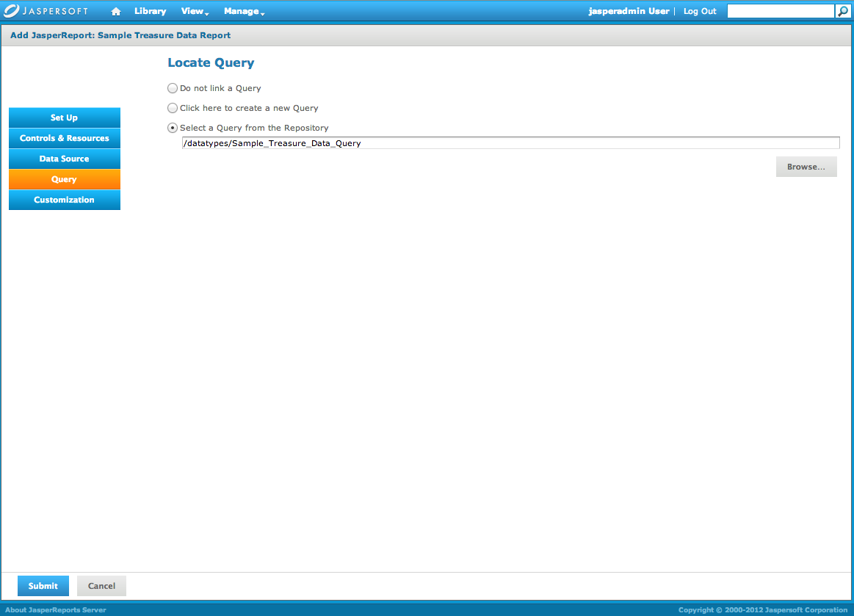Image resolution: width=854 pixels, height=616 pixels.
Task: Select 'Select a Query from the Repository'
Action: coord(172,128)
